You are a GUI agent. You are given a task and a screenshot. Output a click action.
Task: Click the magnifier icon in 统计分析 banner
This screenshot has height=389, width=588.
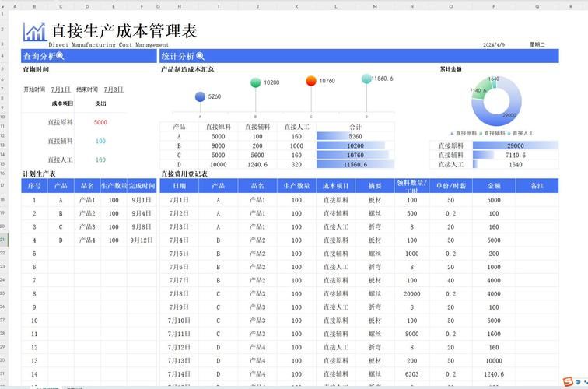pyautogui.click(x=200, y=56)
